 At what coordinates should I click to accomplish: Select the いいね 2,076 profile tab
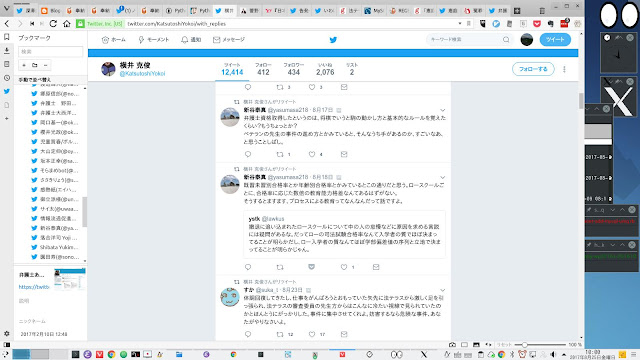tap(325, 69)
